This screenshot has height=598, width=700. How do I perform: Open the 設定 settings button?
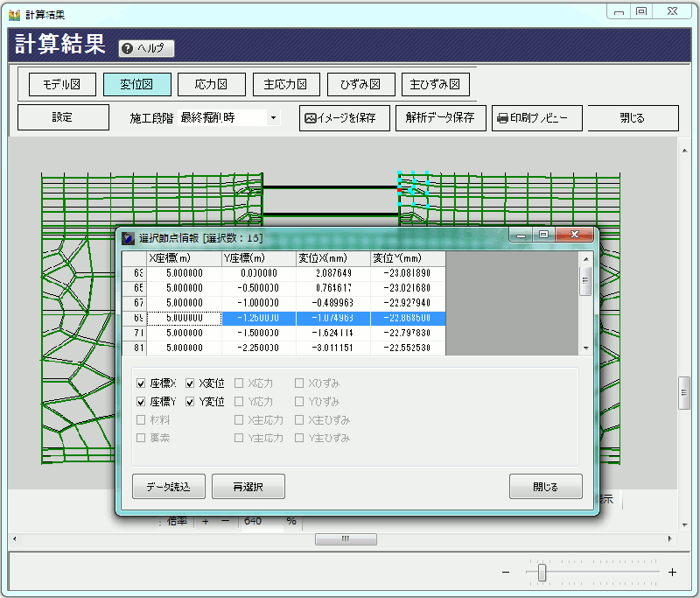63,117
